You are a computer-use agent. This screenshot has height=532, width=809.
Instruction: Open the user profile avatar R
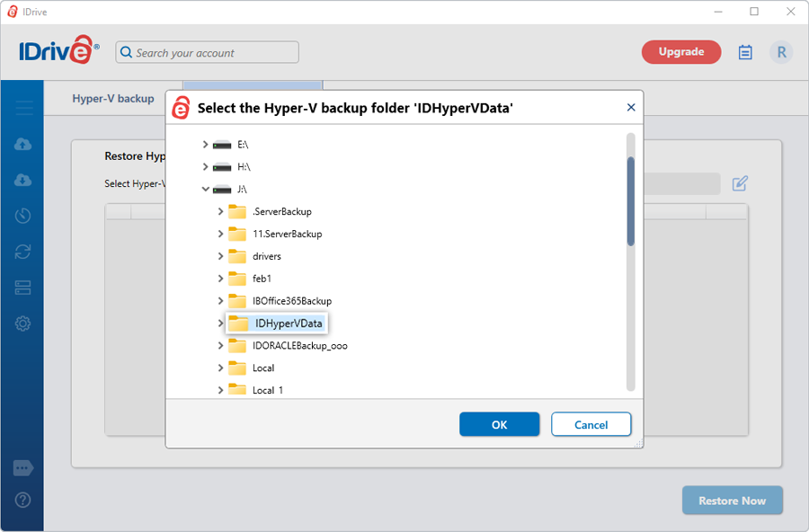tap(781, 52)
